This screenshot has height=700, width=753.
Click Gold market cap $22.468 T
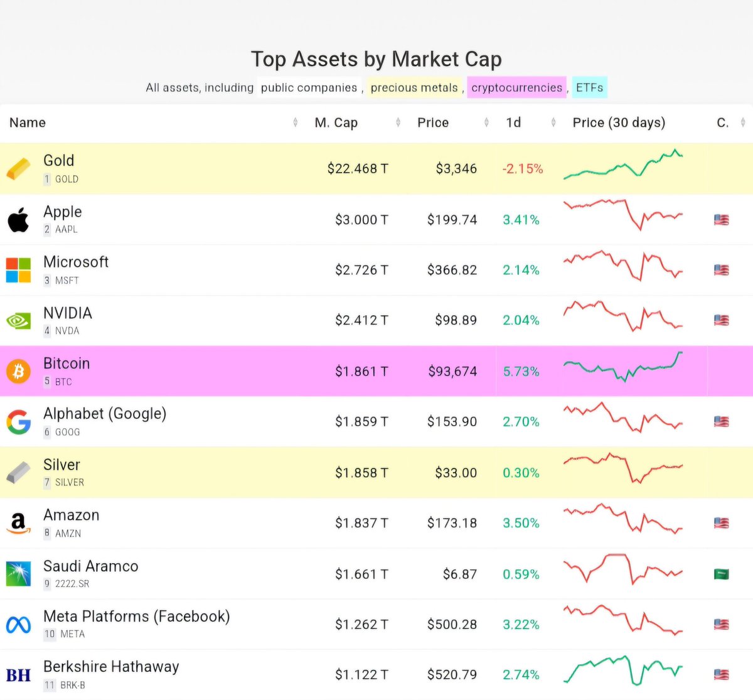click(x=358, y=169)
